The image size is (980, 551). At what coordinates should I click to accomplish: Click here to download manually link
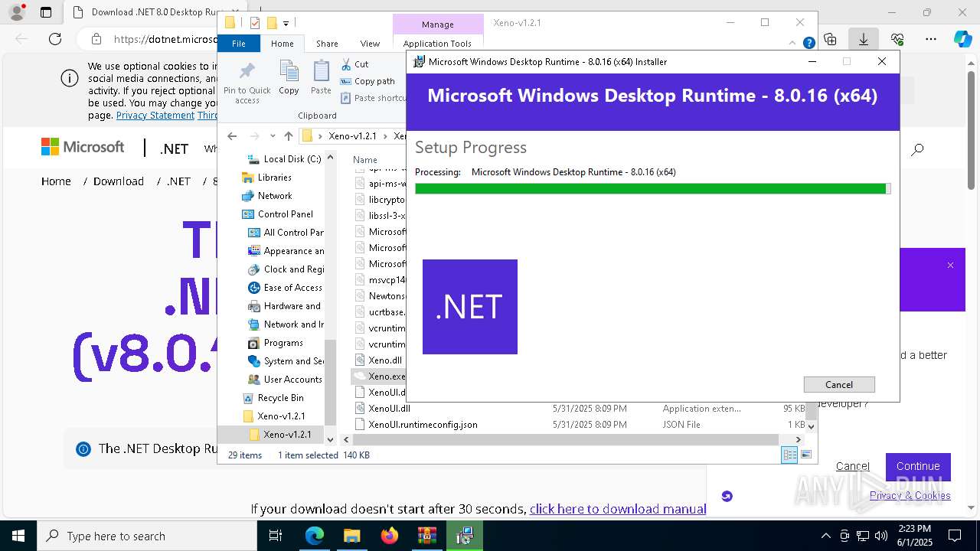(618, 509)
